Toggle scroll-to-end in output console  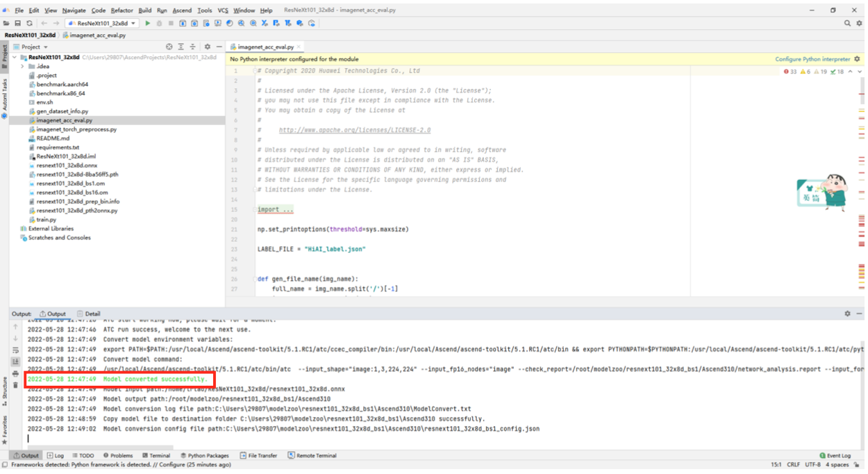(x=15, y=363)
